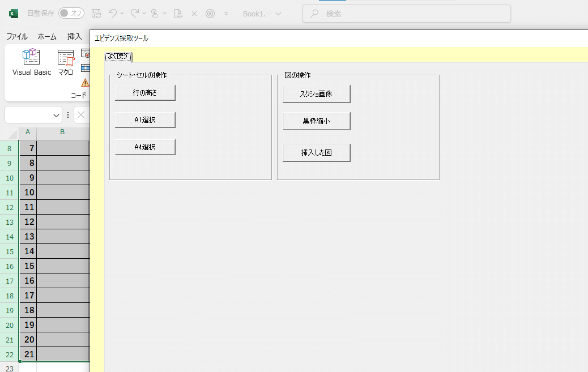Open the redo history dropdown arrow

pyautogui.click(x=144, y=14)
